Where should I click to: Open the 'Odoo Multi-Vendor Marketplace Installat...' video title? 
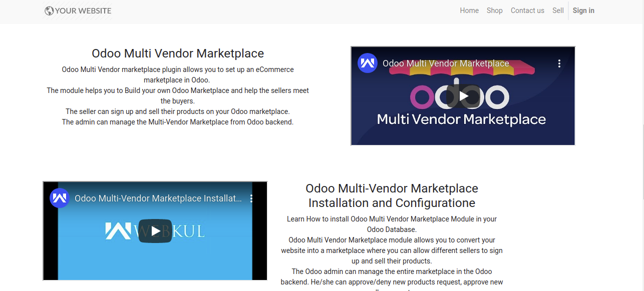point(158,198)
